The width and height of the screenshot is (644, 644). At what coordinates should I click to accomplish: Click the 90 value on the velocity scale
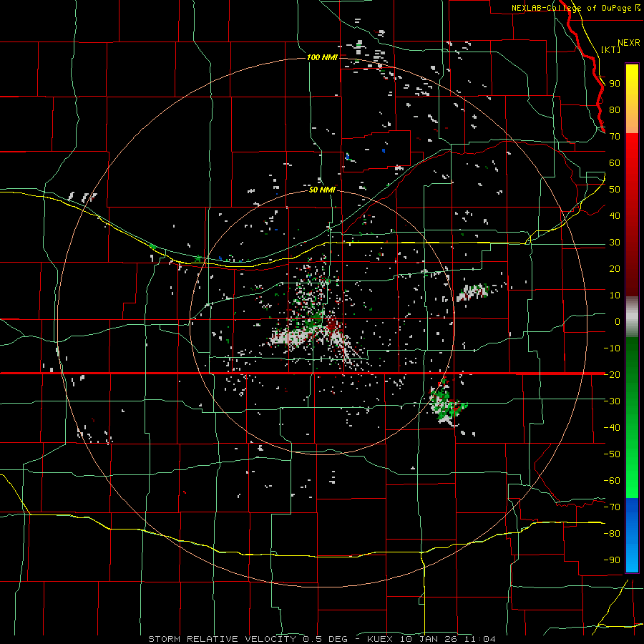[615, 84]
